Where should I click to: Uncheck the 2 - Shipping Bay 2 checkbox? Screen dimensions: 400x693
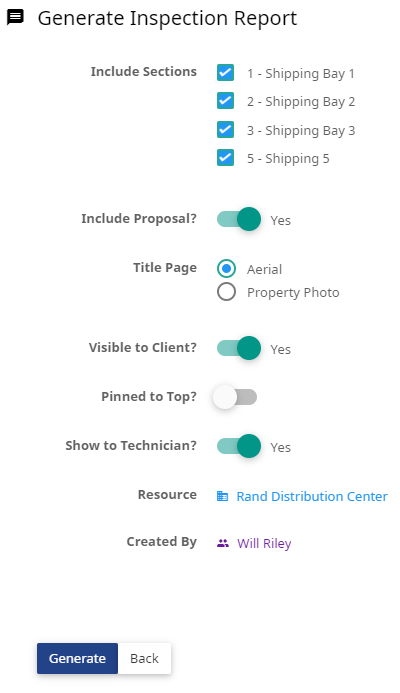[x=225, y=101]
